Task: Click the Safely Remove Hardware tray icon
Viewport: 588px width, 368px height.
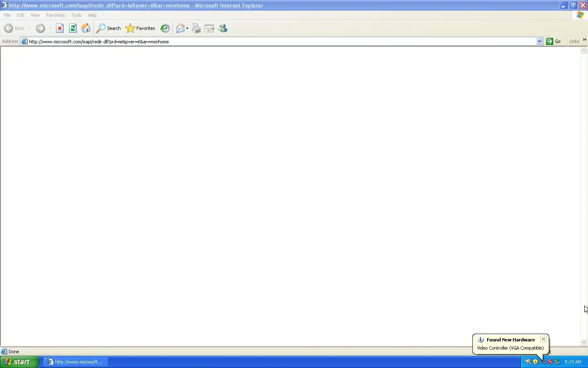Action: click(x=558, y=362)
